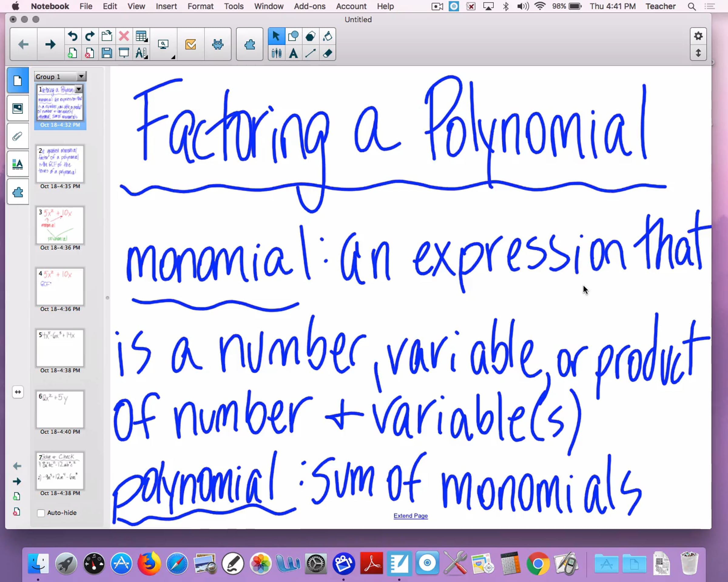Toggle toolbar position with up-down arrow

(698, 53)
